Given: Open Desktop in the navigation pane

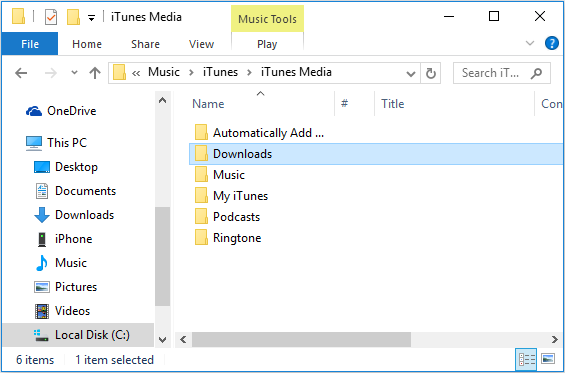Looking at the screenshot, I should tap(66, 167).
